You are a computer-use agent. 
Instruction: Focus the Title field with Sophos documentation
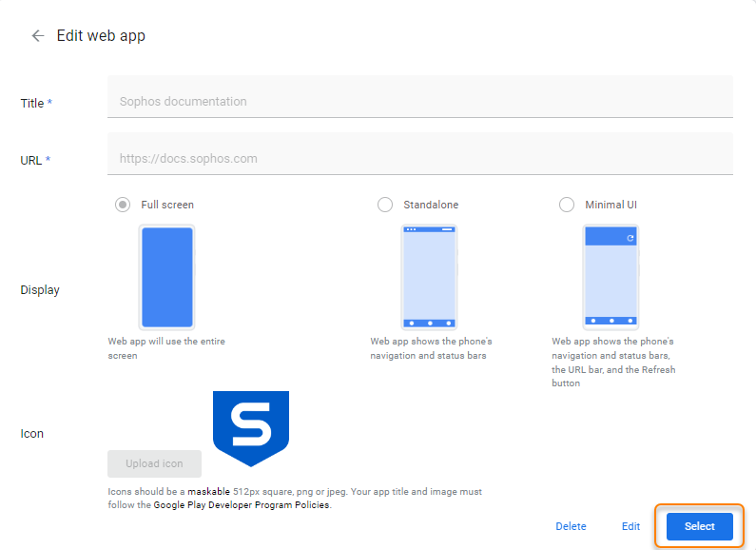[x=419, y=102]
